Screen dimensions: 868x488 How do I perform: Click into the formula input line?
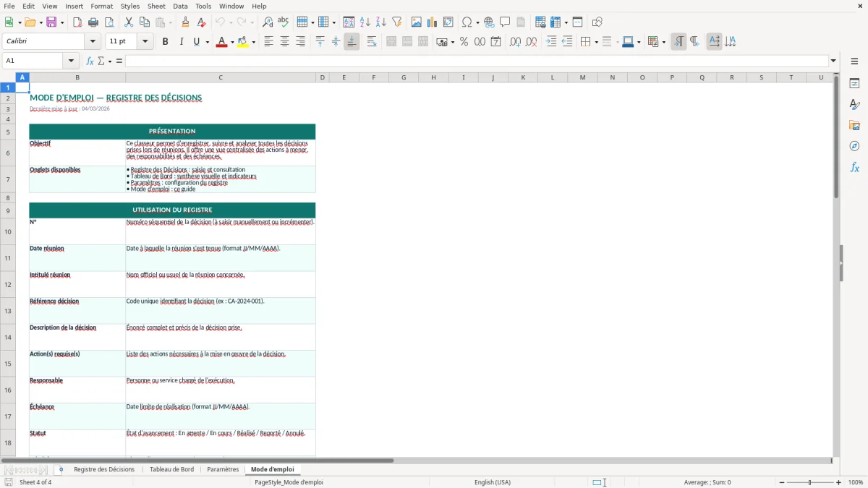tap(477, 61)
